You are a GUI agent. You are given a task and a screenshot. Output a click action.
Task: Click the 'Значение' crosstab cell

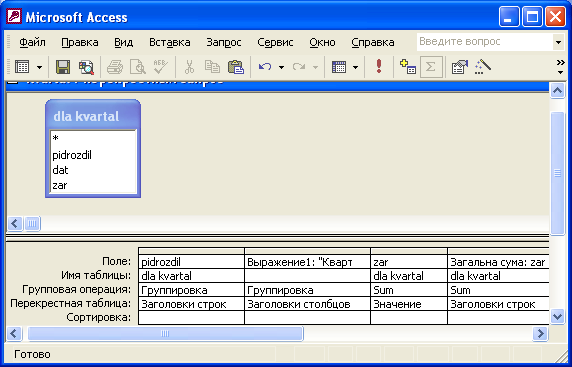tap(409, 304)
